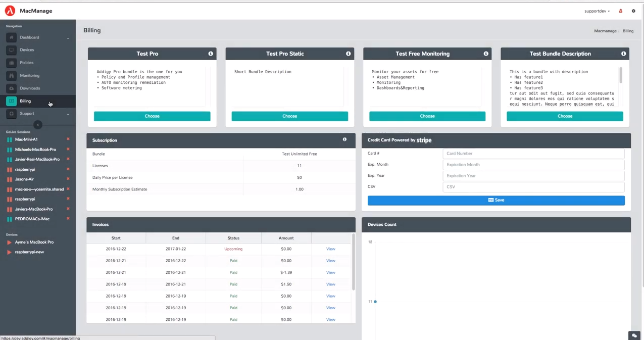644x340 pixels.
Task: Go to Policies in the navigation
Action: pyautogui.click(x=27, y=63)
